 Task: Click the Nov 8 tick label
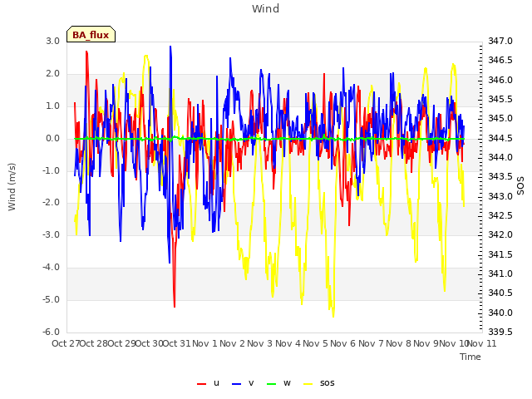[x=398, y=343]
